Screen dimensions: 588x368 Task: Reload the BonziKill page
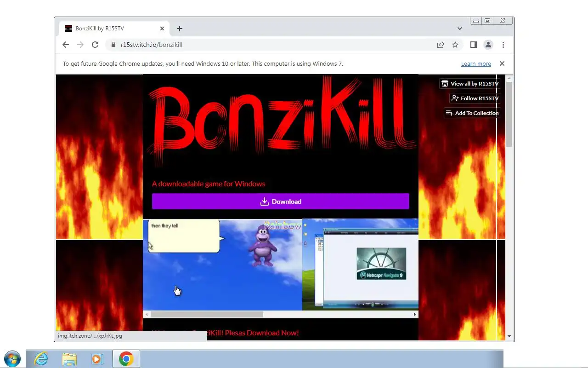point(95,45)
